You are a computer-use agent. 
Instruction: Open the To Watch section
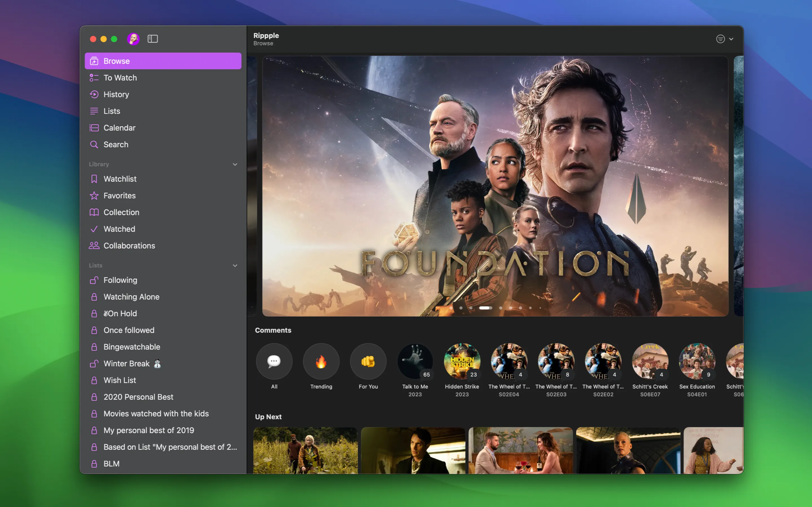[x=120, y=78]
